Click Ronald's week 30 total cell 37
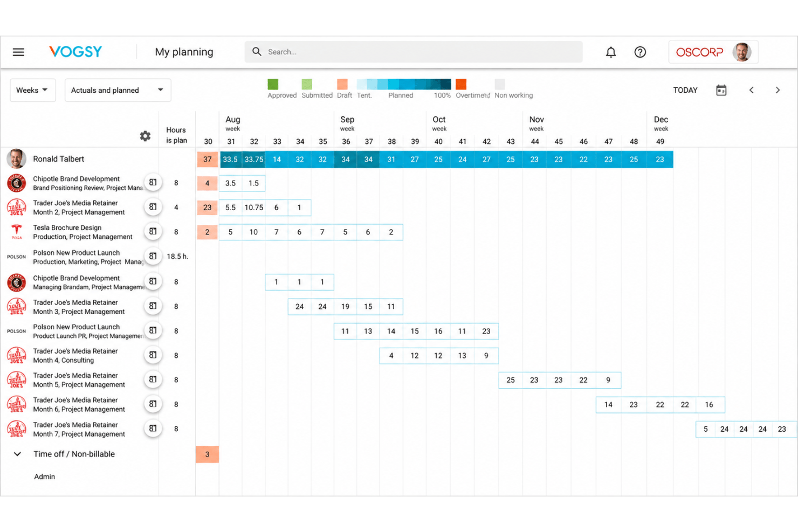This screenshot has height=532, width=798. coord(207,159)
